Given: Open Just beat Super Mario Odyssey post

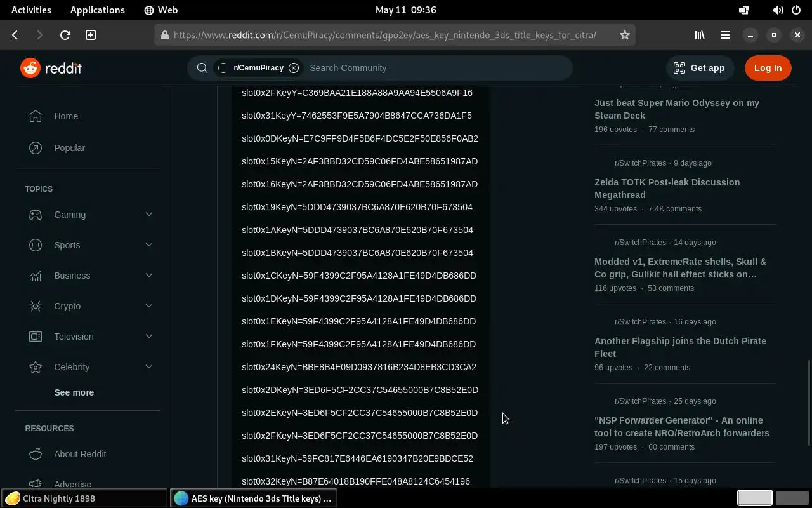Looking at the screenshot, I should (677, 109).
